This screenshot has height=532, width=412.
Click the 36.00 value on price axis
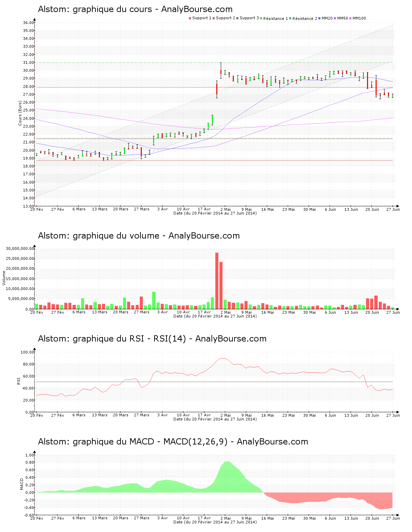click(28, 23)
